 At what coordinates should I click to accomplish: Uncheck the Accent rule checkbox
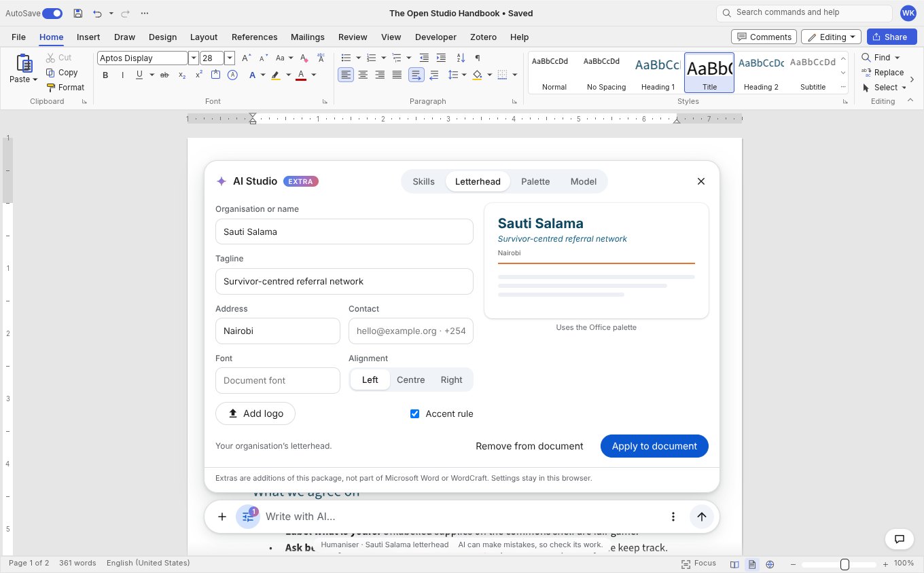pyautogui.click(x=414, y=414)
